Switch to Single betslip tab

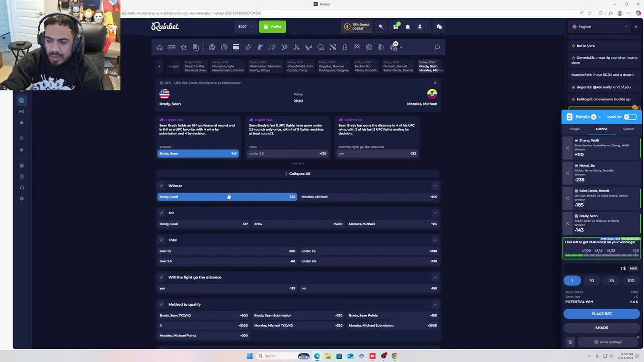click(x=575, y=129)
